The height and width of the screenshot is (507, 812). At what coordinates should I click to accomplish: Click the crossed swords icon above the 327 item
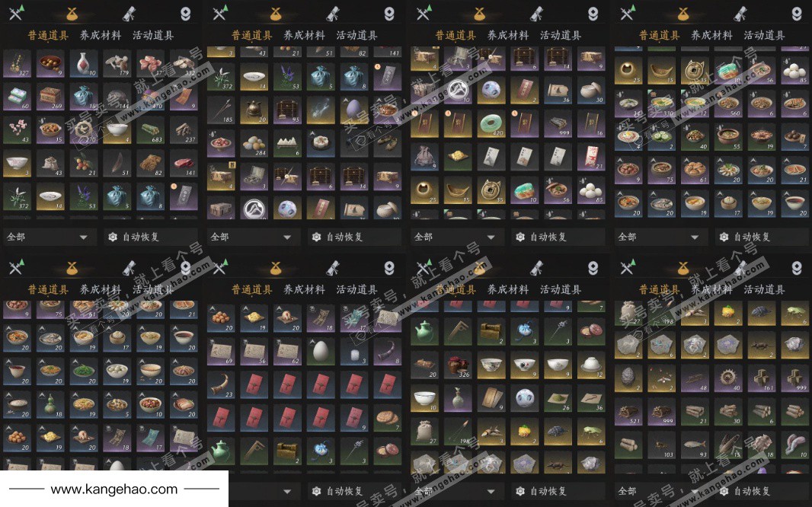click(16, 12)
